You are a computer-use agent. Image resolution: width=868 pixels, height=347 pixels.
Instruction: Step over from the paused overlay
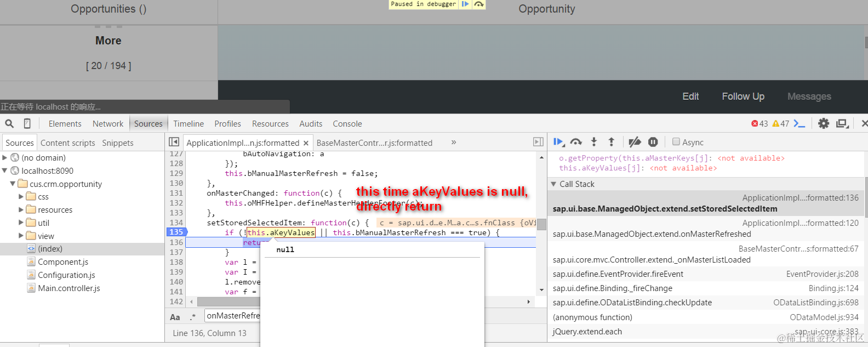point(479,4)
